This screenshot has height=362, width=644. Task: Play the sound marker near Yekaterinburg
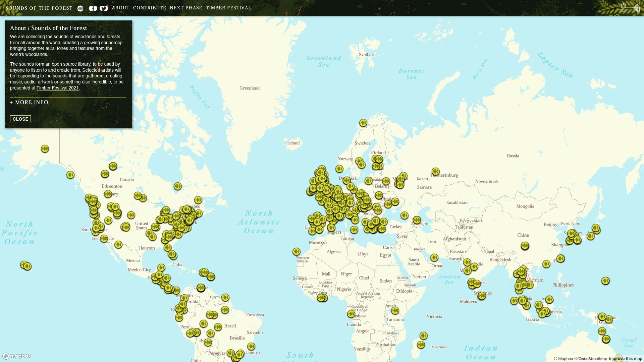436,172
